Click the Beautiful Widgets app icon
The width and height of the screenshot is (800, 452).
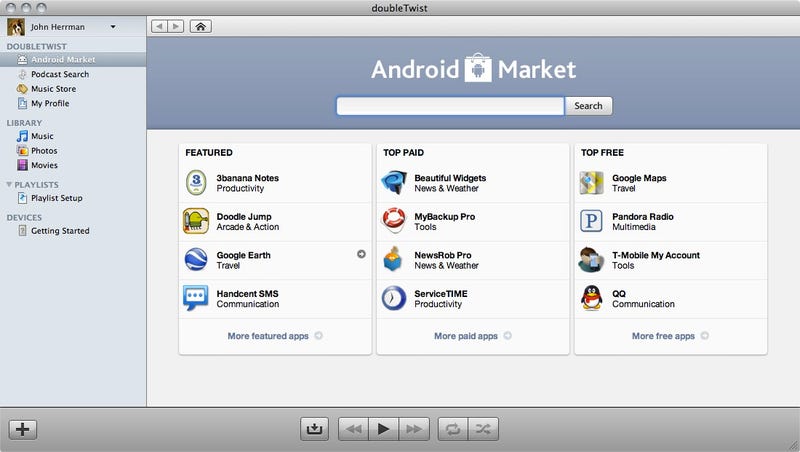point(394,183)
